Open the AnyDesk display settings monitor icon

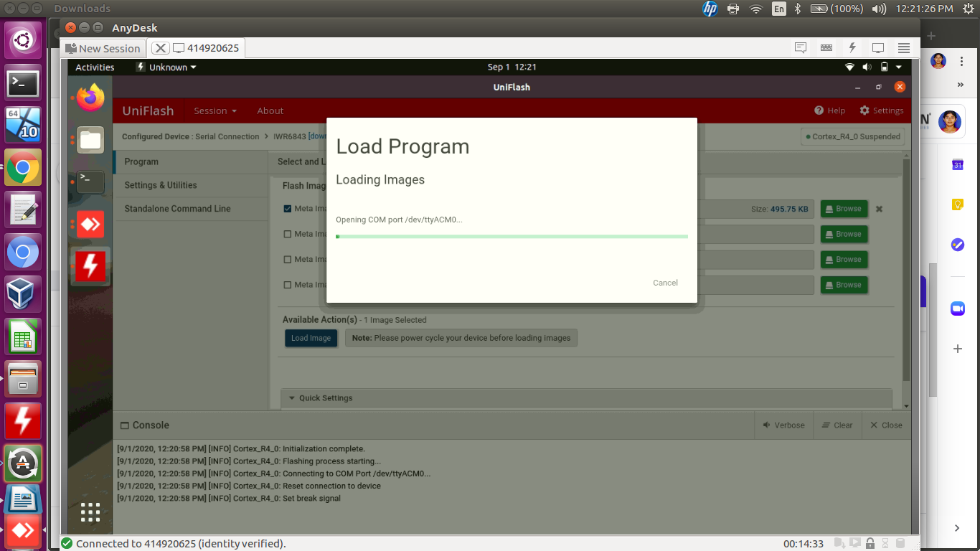coord(878,48)
